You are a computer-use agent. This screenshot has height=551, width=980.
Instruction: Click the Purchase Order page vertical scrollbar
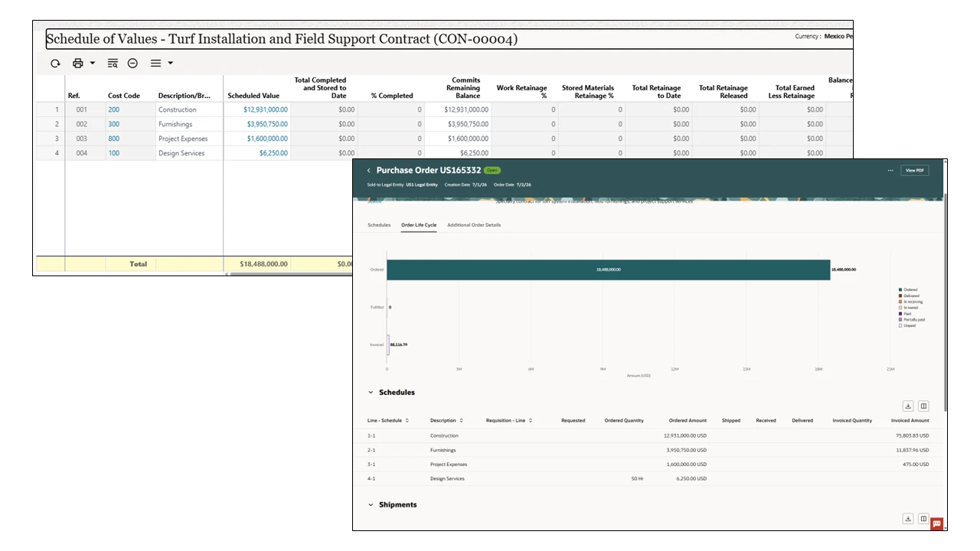(x=945, y=302)
